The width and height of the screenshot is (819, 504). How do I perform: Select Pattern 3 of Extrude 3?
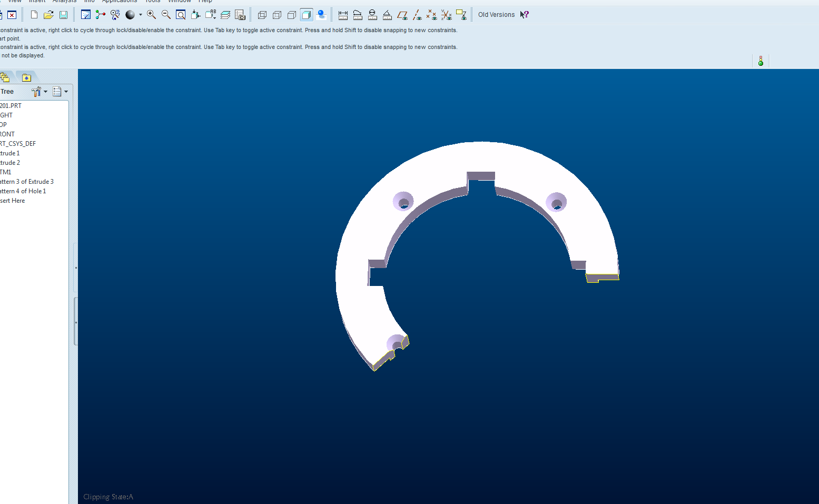coord(27,182)
